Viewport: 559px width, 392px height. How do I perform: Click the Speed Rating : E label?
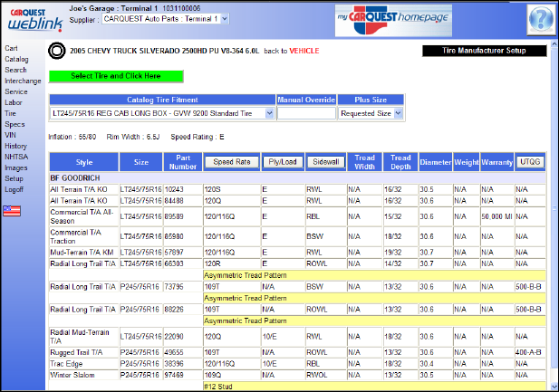(x=198, y=137)
